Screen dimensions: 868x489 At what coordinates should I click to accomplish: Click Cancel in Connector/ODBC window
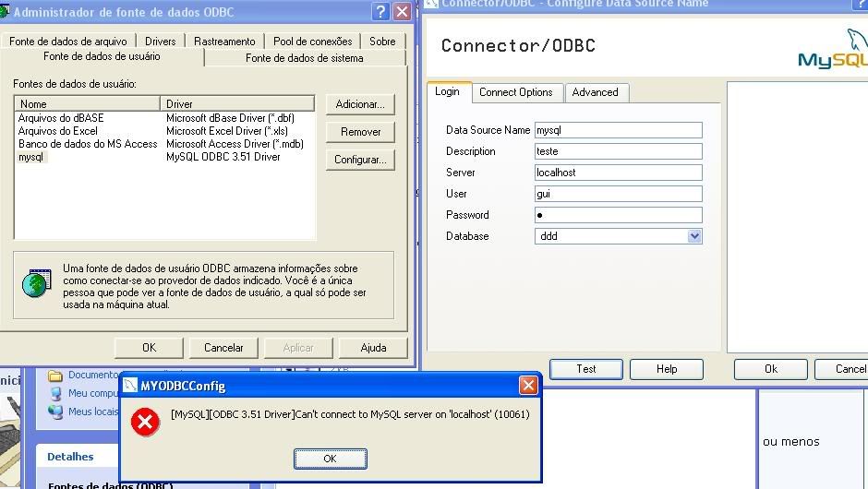pyautogui.click(x=842, y=369)
